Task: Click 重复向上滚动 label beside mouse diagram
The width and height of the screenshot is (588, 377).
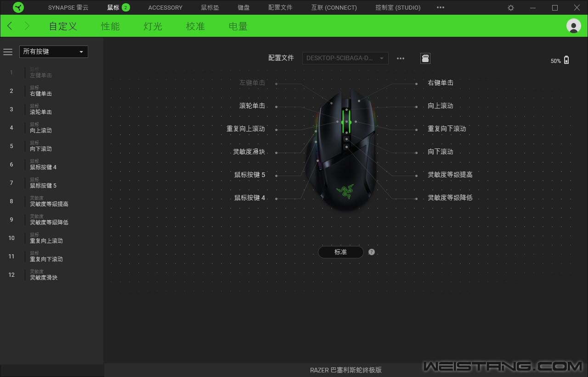Action: [x=246, y=129]
